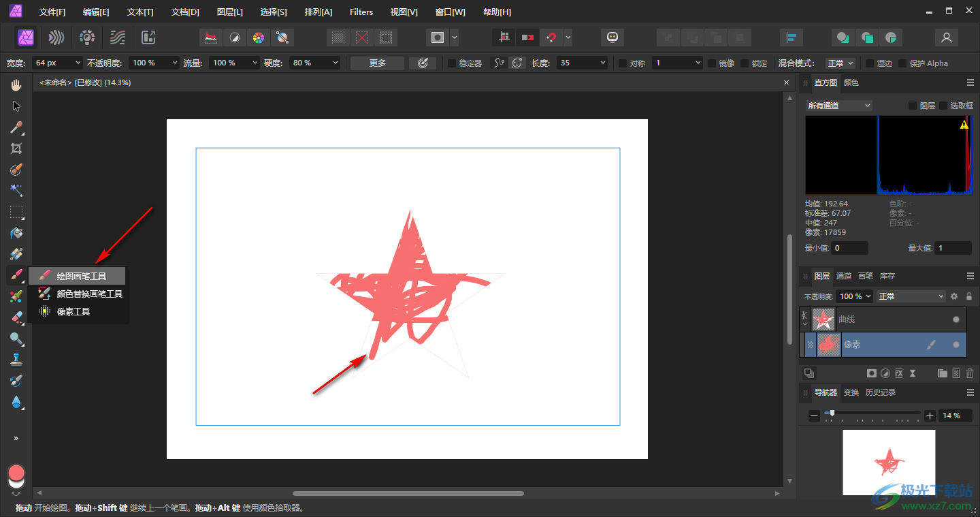Enable the 保护 Alpha checkbox
Image resolution: width=980 pixels, height=517 pixels.
coord(902,63)
